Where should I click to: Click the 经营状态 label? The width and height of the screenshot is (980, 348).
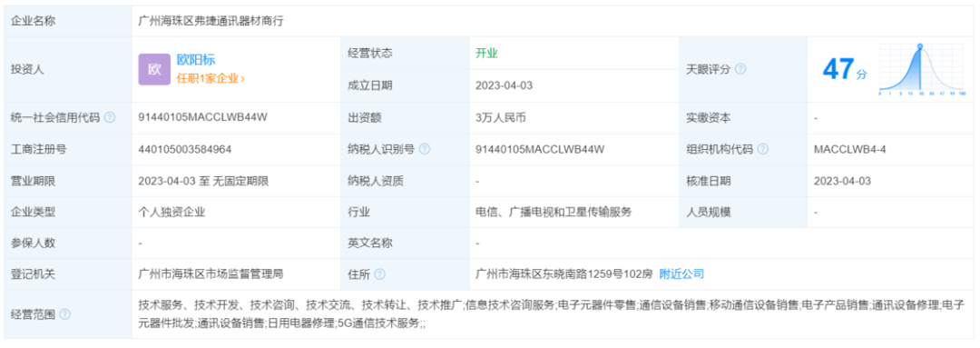370,54
